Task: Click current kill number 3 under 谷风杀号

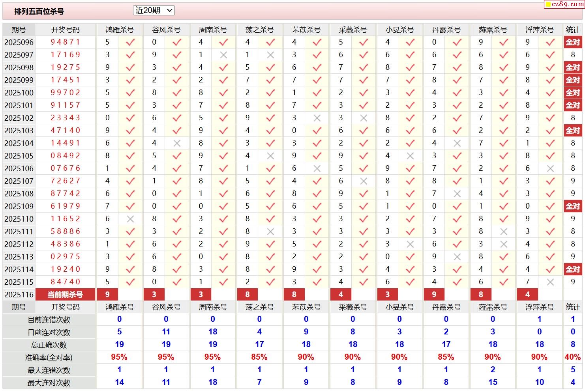Action: [154, 295]
